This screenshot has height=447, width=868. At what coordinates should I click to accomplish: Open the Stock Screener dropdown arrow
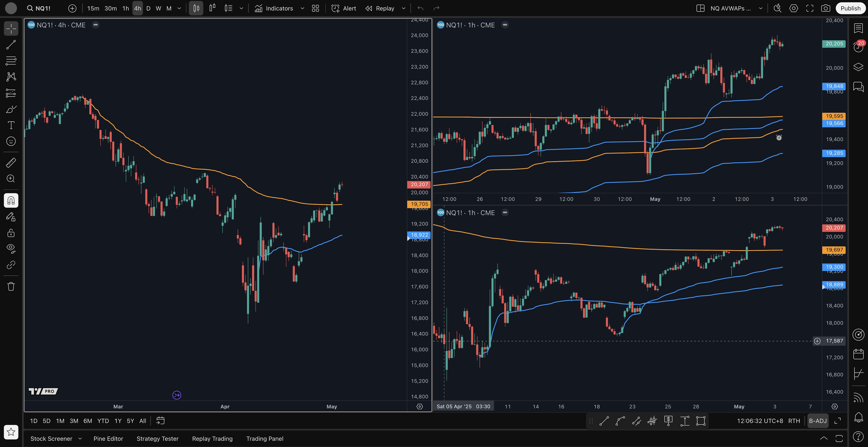(80, 439)
